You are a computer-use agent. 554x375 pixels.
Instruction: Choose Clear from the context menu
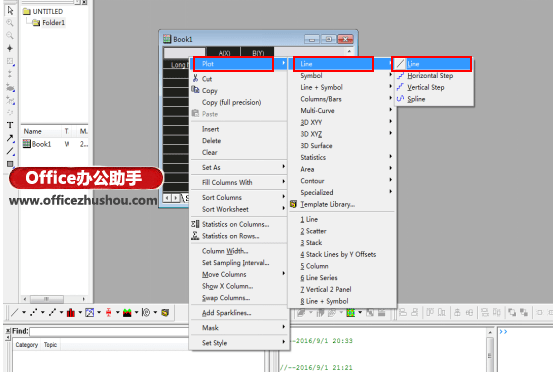pos(239,152)
